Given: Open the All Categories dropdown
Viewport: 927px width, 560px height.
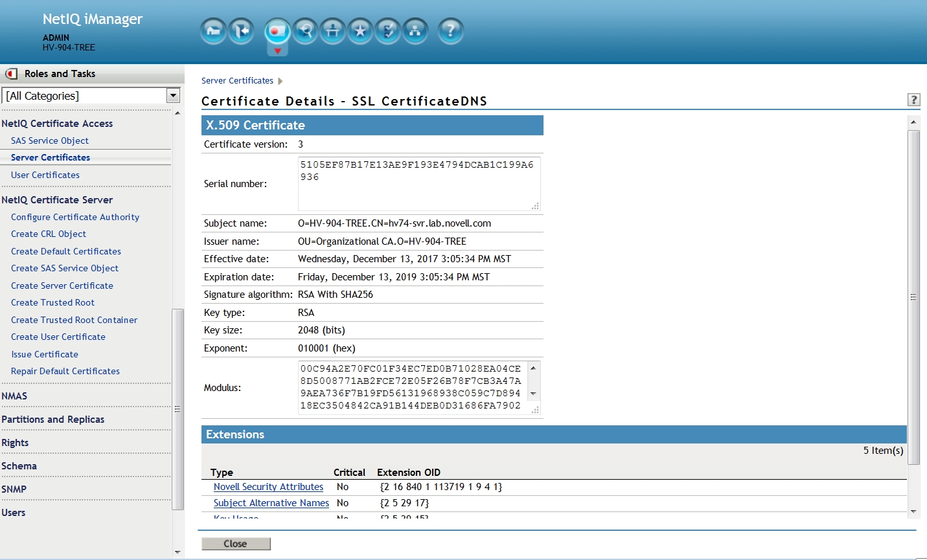Looking at the screenshot, I should tap(91, 96).
